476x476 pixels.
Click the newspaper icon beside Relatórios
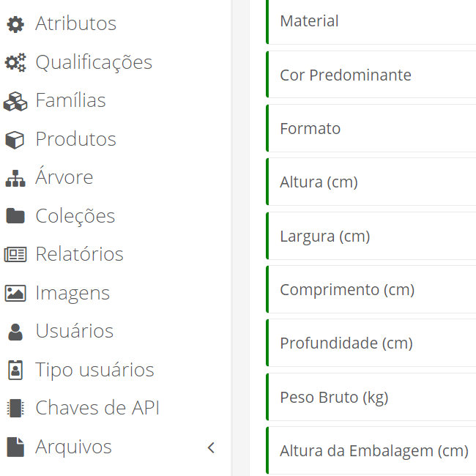point(15,255)
